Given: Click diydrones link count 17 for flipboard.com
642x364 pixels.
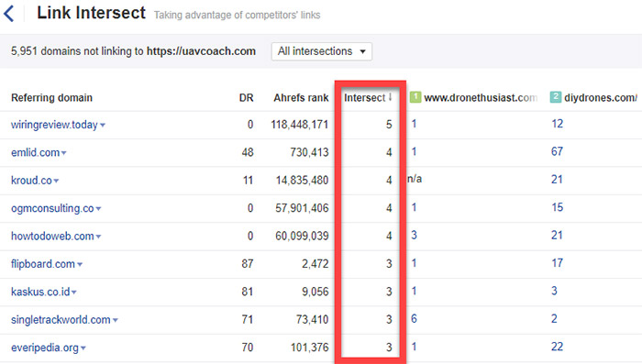Looking at the screenshot, I should point(558,263).
